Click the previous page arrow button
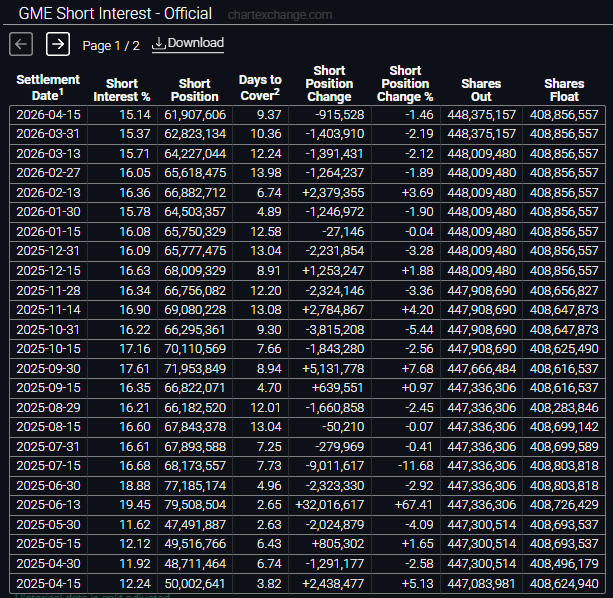613x598 pixels. click(x=21, y=44)
